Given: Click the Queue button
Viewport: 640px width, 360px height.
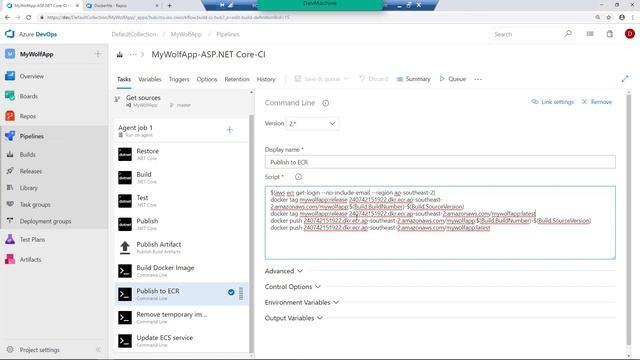Looking at the screenshot, I should [453, 79].
